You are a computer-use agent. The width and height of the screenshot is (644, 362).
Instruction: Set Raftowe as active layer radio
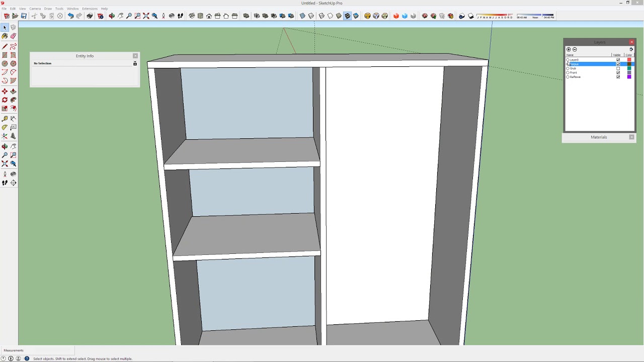pyautogui.click(x=568, y=77)
